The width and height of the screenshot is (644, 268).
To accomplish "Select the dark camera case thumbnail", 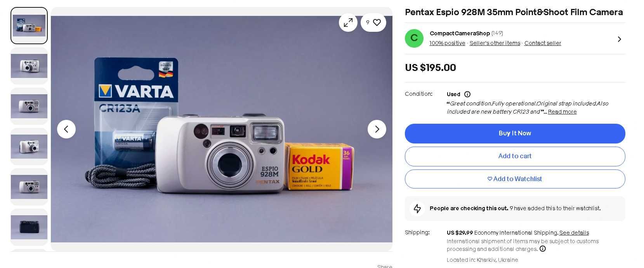I will (29, 227).
